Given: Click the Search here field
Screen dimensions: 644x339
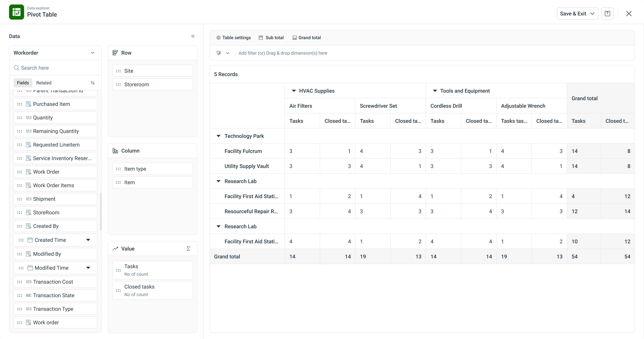Looking at the screenshot, I should [x=55, y=68].
